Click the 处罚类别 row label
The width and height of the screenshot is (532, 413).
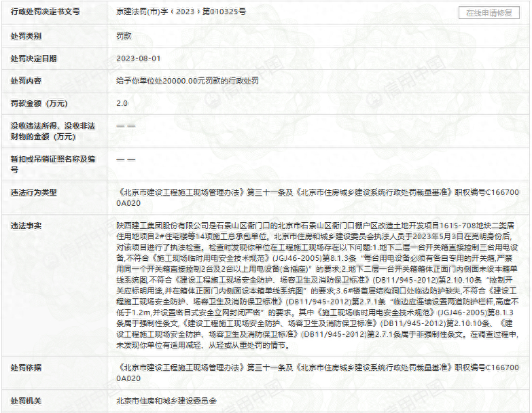[26, 36]
